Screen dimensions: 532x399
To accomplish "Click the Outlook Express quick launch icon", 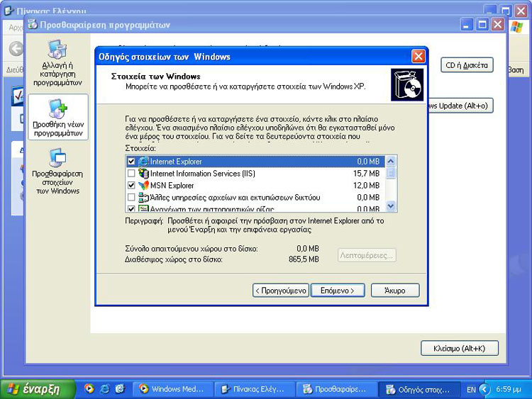I will [120, 388].
